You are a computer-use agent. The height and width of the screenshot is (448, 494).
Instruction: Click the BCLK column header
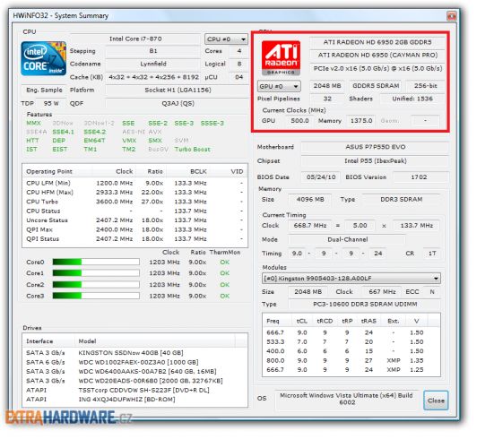coord(187,171)
